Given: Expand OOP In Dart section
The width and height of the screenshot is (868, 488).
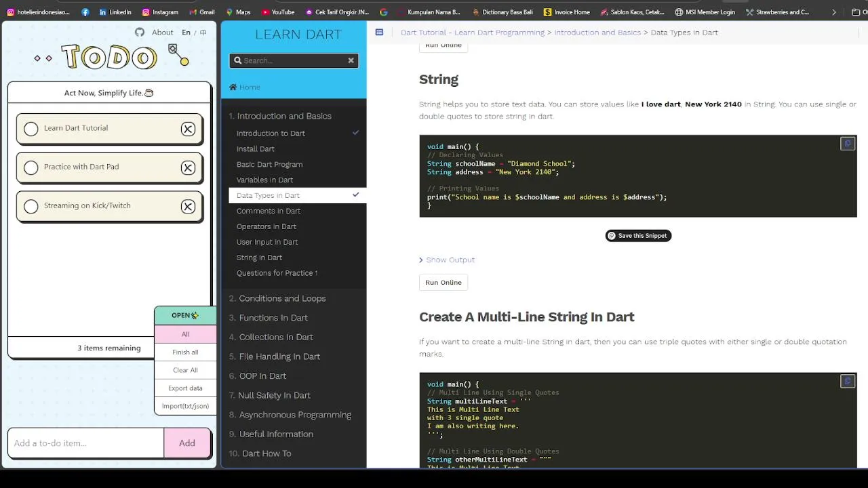Looking at the screenshot, I should (258, 376).
